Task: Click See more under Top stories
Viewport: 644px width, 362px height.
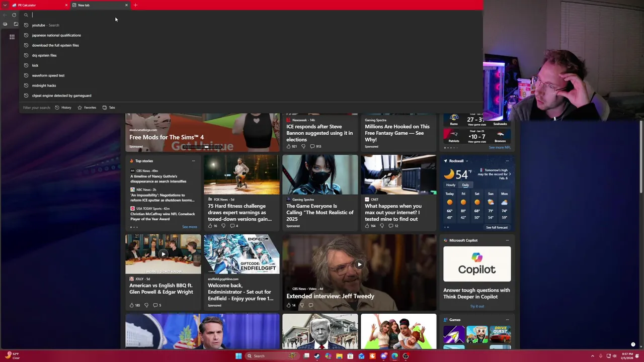Action: tap(189, 227)
